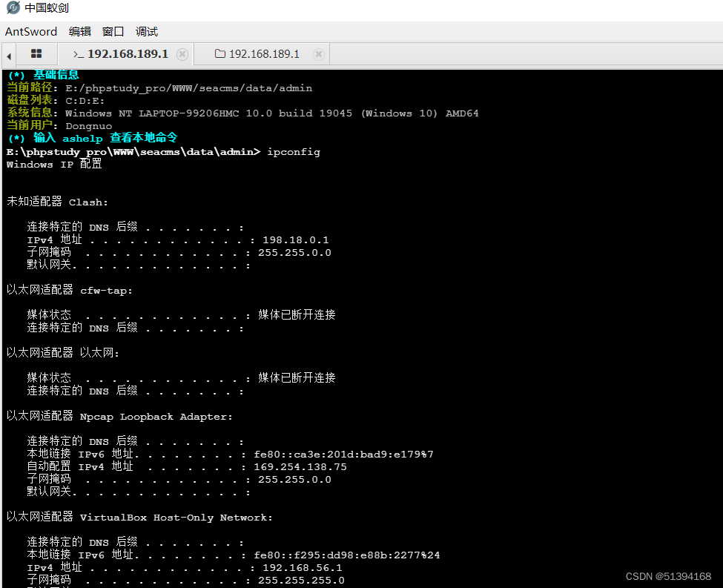Open the AntSword menu
This screenshot has height=588, width=723.
pos(31,31)
